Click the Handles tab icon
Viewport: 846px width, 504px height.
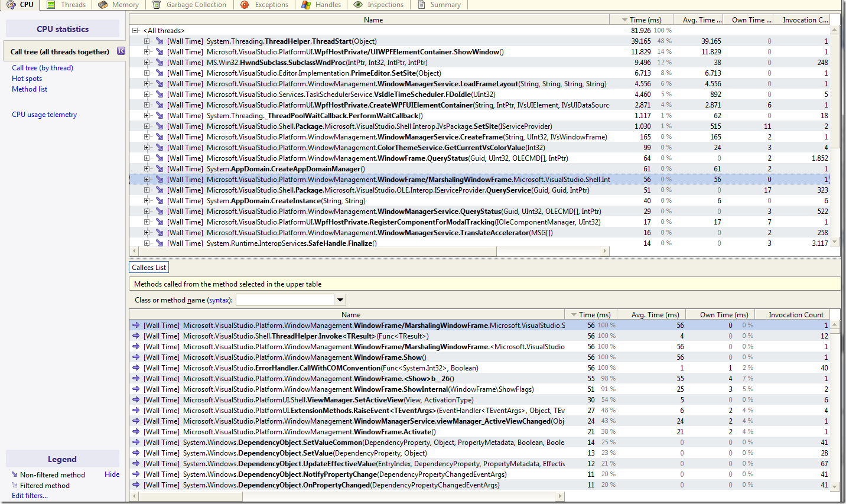pyautogui.click(x=306, y=5)
